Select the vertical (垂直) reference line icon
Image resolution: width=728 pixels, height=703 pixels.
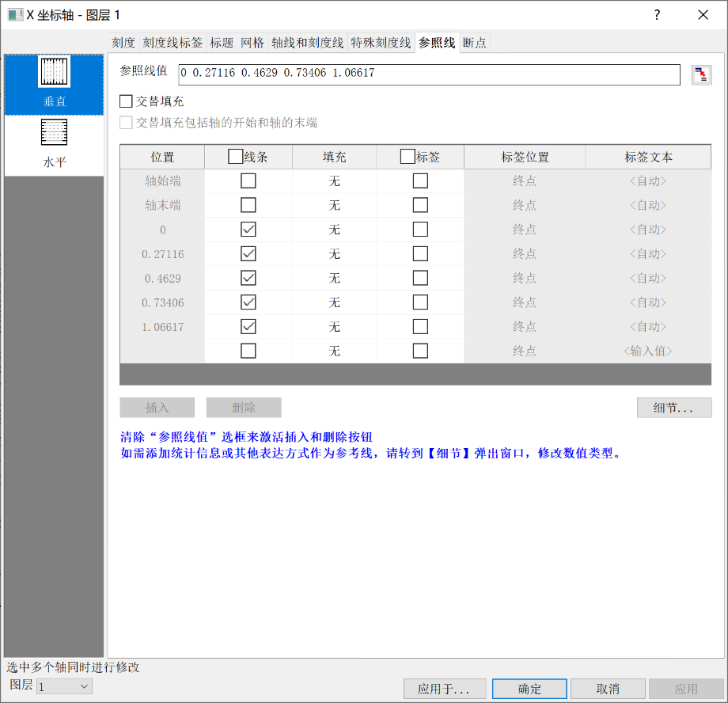(55, 72)
